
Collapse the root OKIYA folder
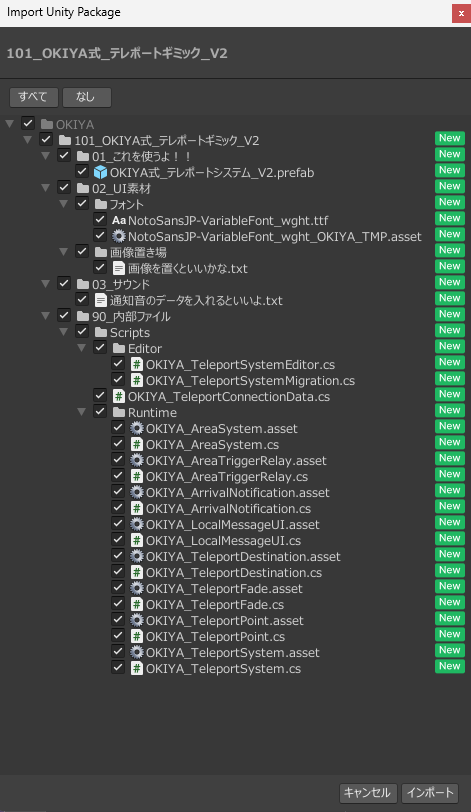(10, 124)
